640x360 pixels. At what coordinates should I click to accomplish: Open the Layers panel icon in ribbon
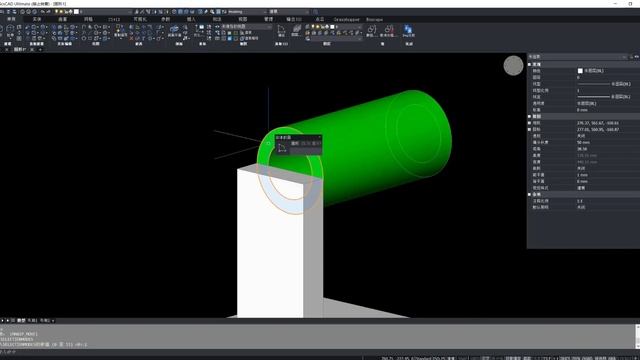click(x=297, y=31)
